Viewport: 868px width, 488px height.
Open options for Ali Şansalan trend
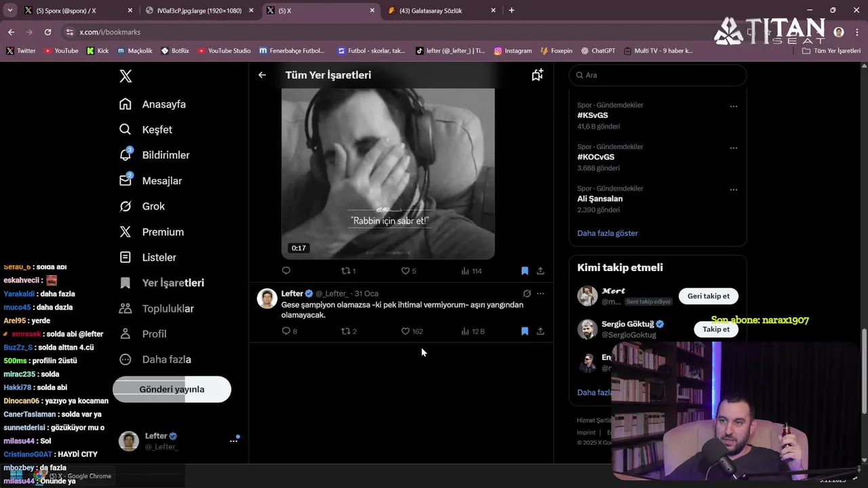tap(733, 190)
